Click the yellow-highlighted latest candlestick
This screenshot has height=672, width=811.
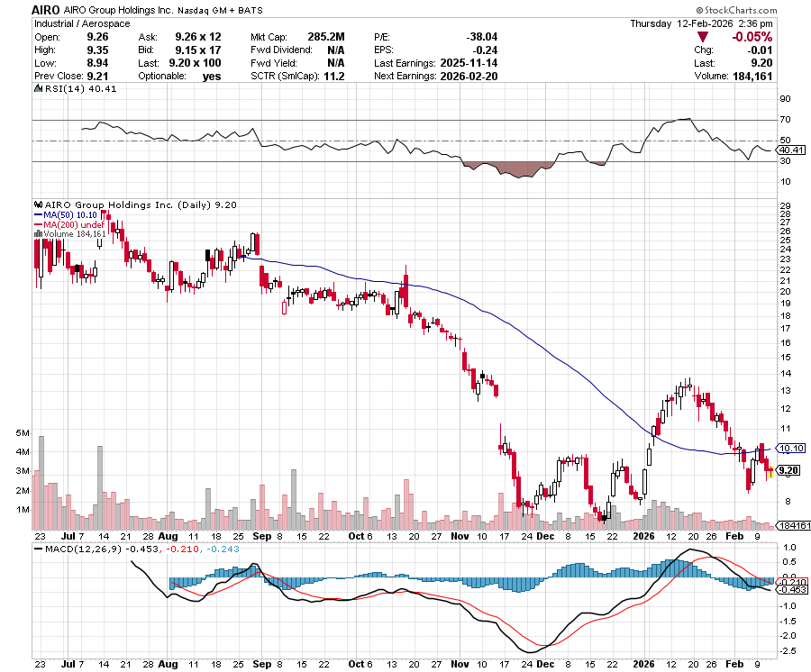[x=771, y=471]
